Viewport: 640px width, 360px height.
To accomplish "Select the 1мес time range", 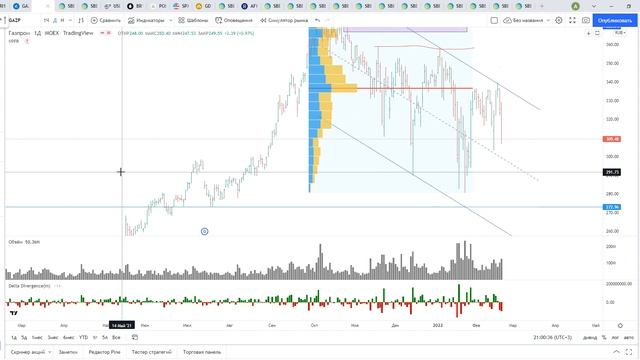I will [x=37, y=338].
